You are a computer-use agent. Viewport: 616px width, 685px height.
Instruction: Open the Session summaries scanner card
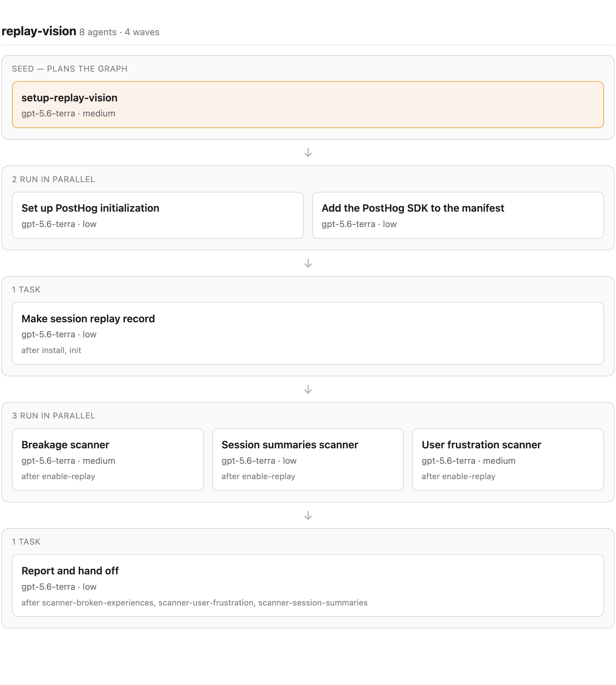click(308, 459)
